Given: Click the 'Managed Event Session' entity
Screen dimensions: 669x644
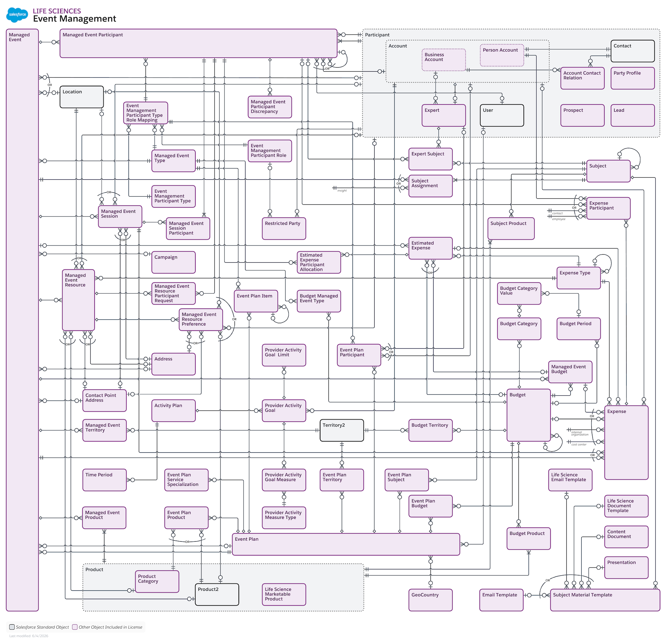Looking at the screenshot, I should pyautogui.click(x=120, y=216).
